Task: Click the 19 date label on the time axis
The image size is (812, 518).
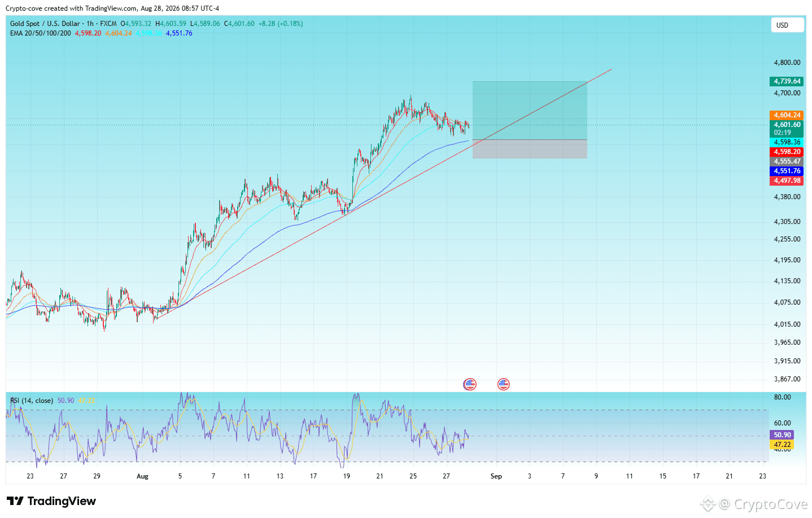Action: [x=347, y=476]
